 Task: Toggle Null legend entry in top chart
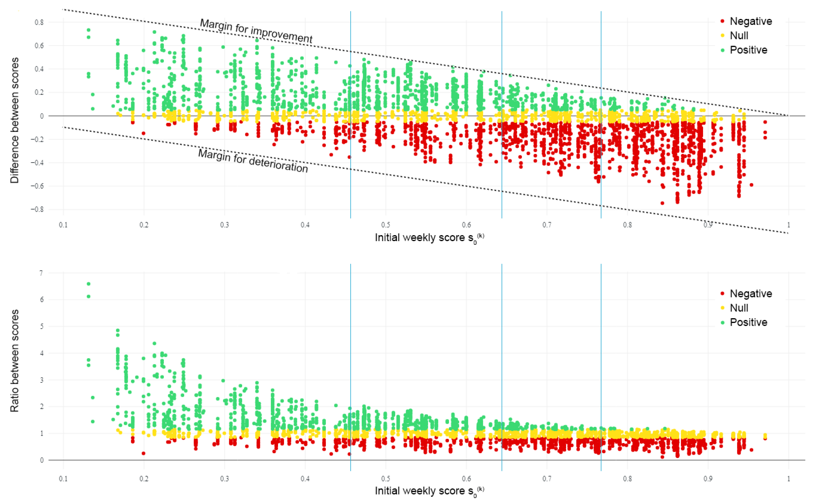[x=739, y=36]
